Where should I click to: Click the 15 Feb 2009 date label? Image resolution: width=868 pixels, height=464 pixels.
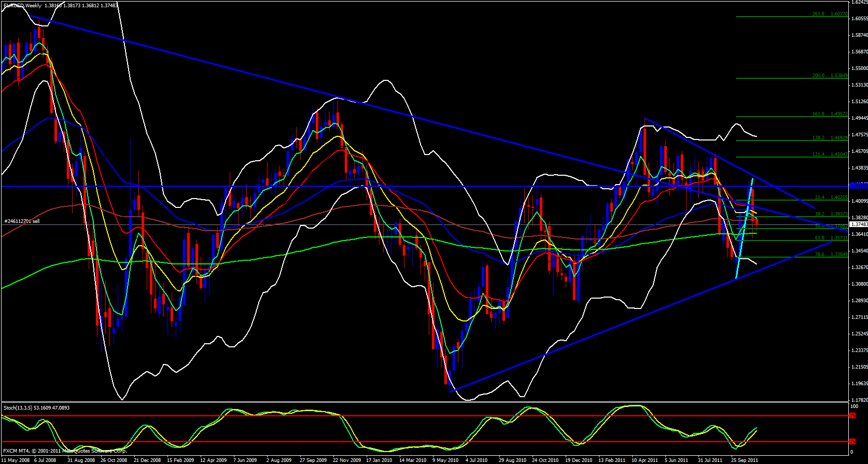pyautogui.click(x=180, y=460)
